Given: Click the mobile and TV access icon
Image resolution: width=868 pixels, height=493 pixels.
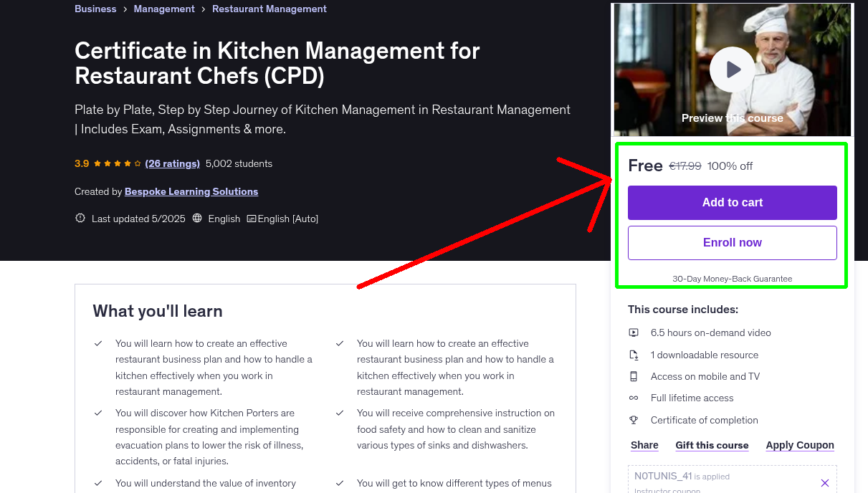Looking at the screenshot, I should (633, 376).
